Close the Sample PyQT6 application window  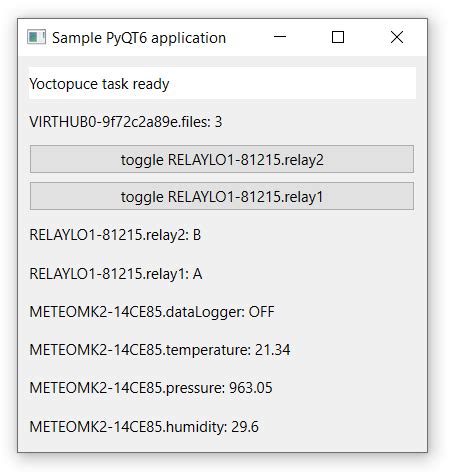[x=397, y=37]
